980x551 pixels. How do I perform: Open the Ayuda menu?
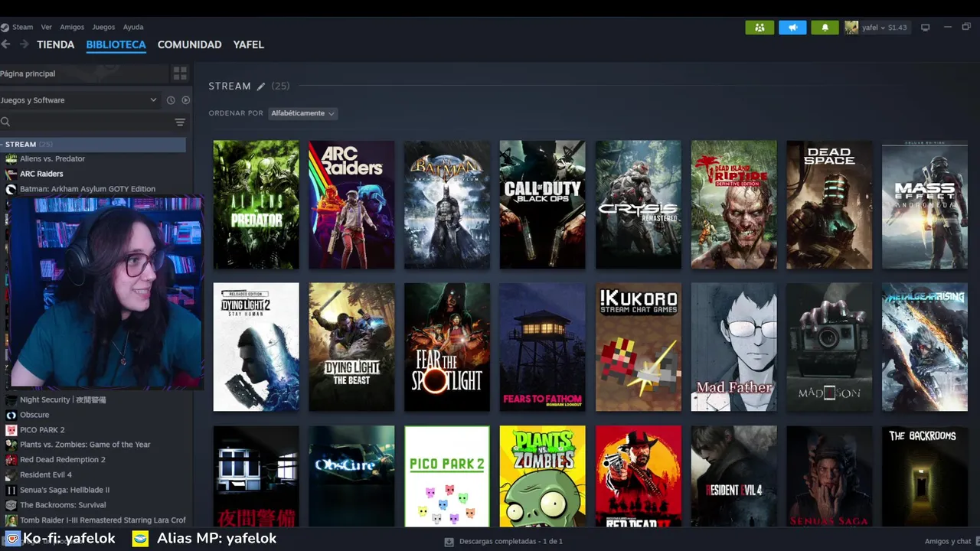point(133,27)
